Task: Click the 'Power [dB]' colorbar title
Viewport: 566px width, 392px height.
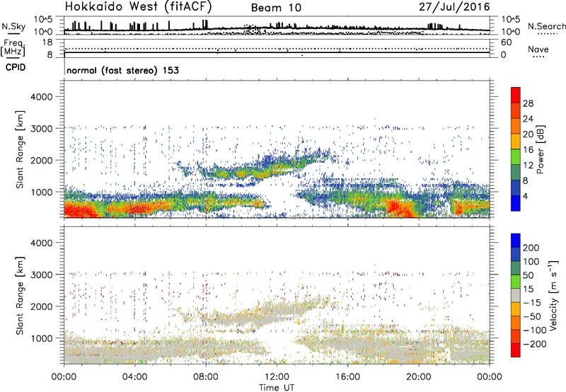Action: (x=540, y=149)
